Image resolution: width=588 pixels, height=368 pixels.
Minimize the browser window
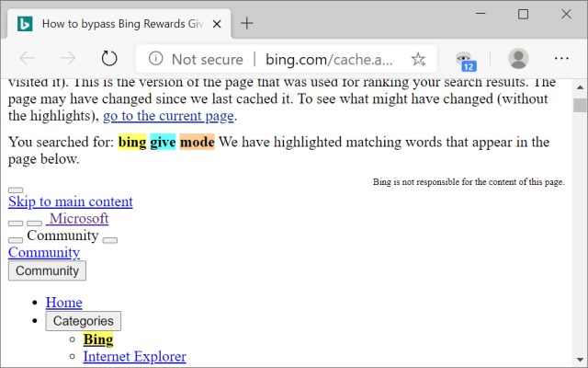481,14
